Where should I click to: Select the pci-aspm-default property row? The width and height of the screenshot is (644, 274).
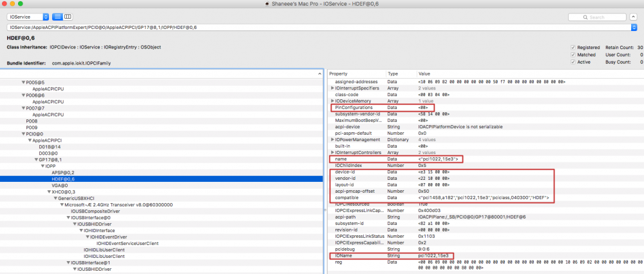point(486,133)
